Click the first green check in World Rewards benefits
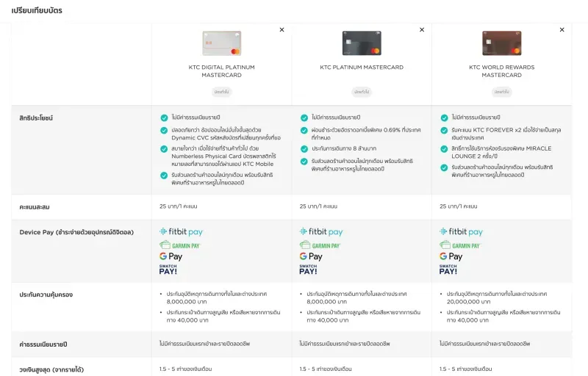Viewport: 588px width, 376px height. pyautogui.click(x=444, y=117)
